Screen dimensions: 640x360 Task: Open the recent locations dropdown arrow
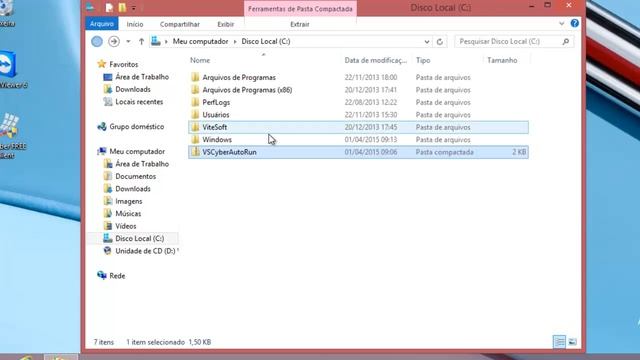coord(128,41)
